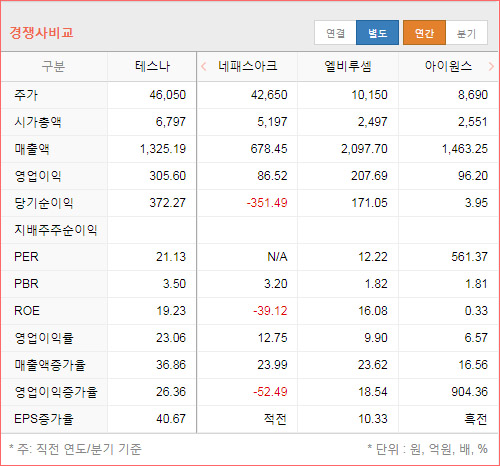Click revenue value 1,325.19
Image resolution: width=500 pixels, height=466 pixels.
click(x=163, y=149)
